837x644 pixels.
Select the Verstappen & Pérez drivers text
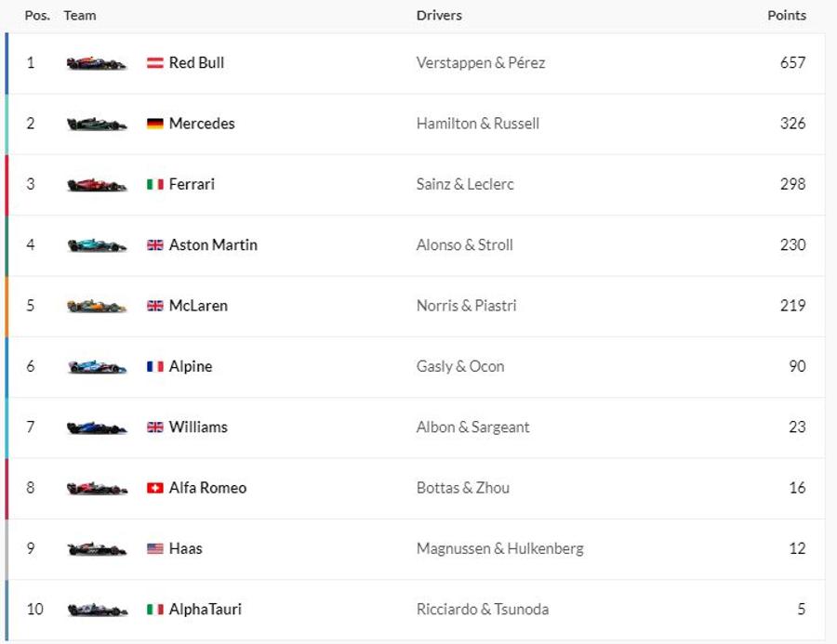tap(481, 63)
